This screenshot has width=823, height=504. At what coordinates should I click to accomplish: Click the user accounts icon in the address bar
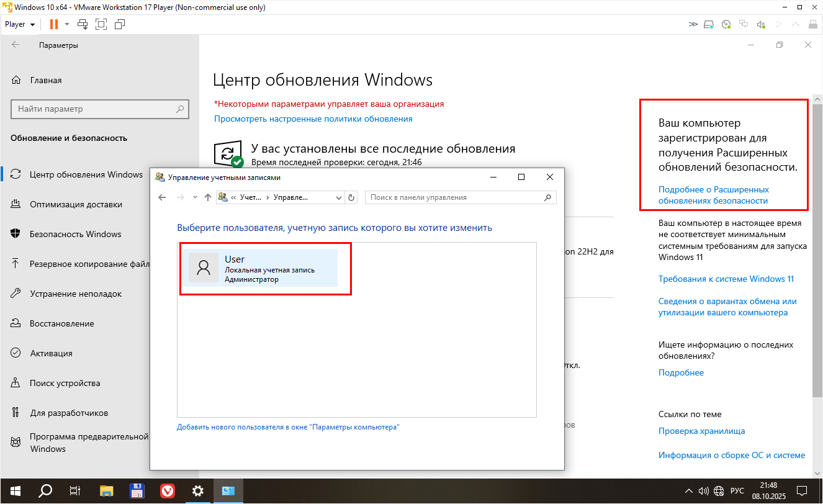pos(223,197)
